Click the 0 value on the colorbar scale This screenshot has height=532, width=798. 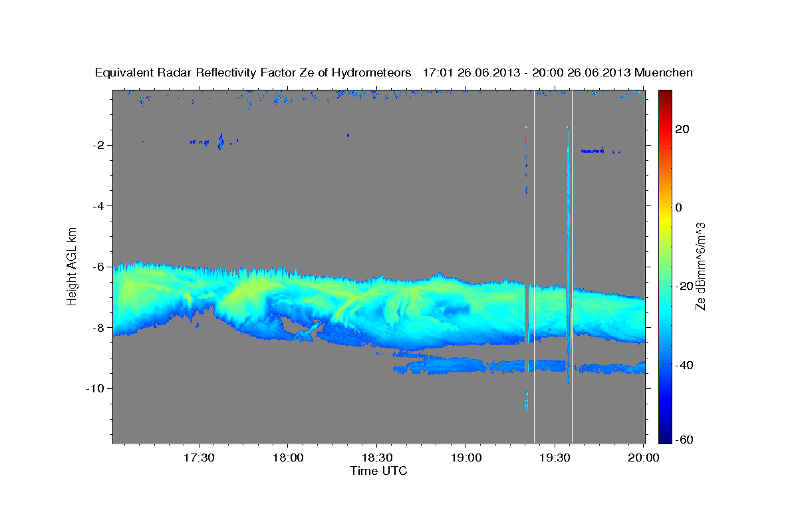tap(679, 207)
